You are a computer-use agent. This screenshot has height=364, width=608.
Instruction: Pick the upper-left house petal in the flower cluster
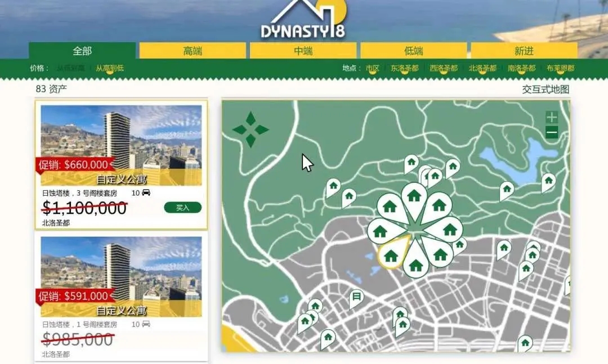[x=392, y=208]
